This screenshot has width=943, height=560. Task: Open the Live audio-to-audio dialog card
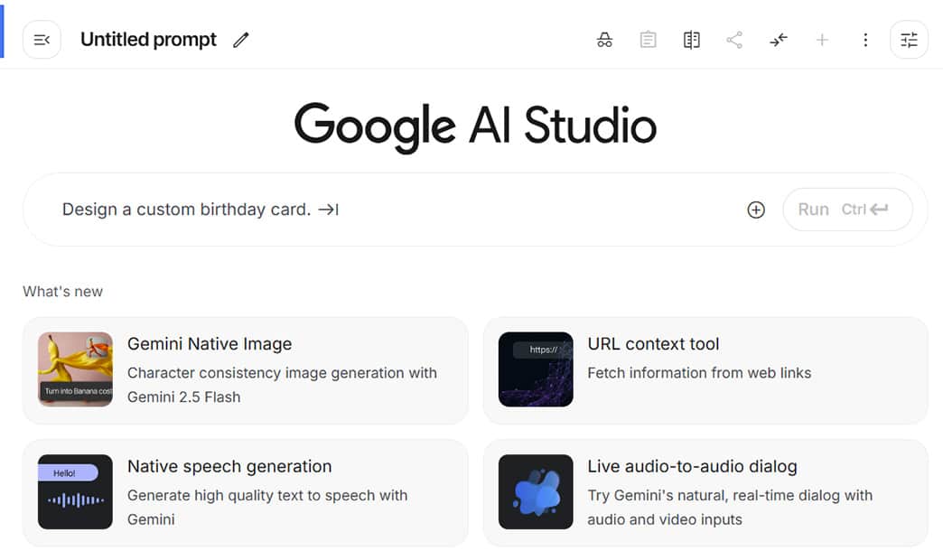[x=705, y=493]
